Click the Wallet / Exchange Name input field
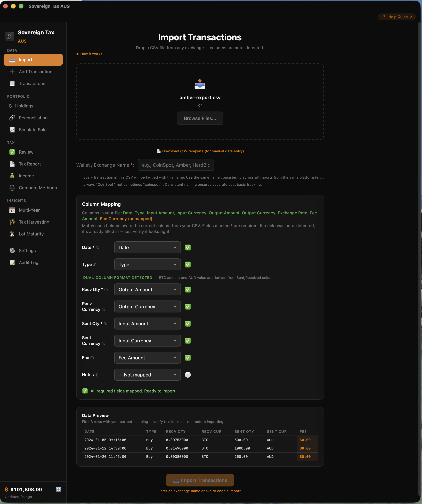Screen dimensions: 422x504 pos(176,165)
